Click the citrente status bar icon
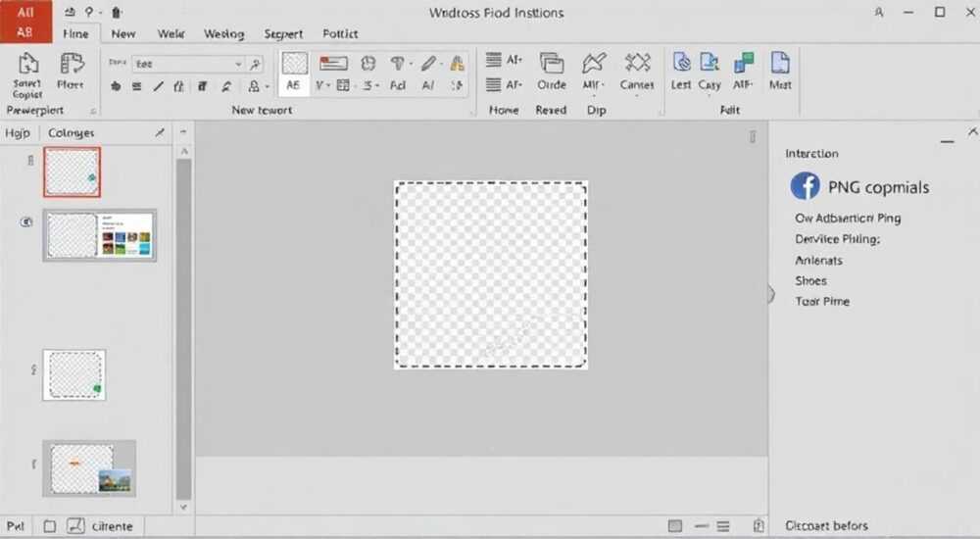This screenshot has height=539, width=980. point(75,526)
